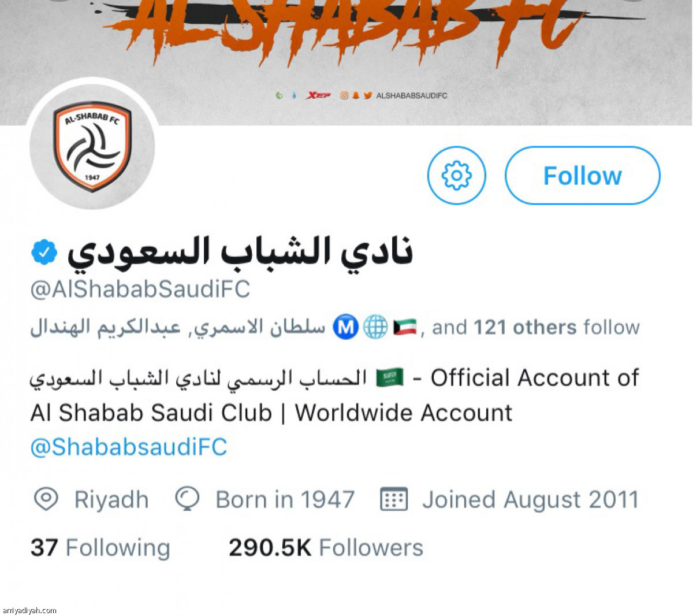The image size is (693, 616).
Task: Click the Joined August 2011 calendar icon
Action: tap(394, 499)
